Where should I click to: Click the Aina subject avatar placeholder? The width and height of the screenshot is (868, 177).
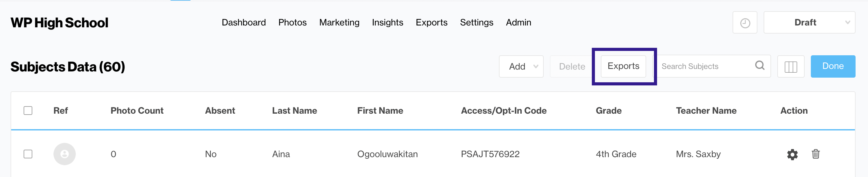[x=64, y=154]
